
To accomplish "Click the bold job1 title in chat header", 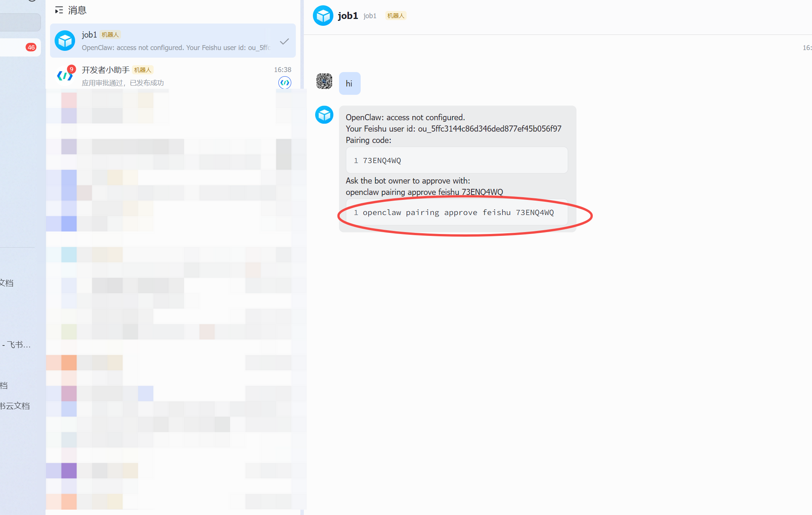I will (x=347, y=16).
